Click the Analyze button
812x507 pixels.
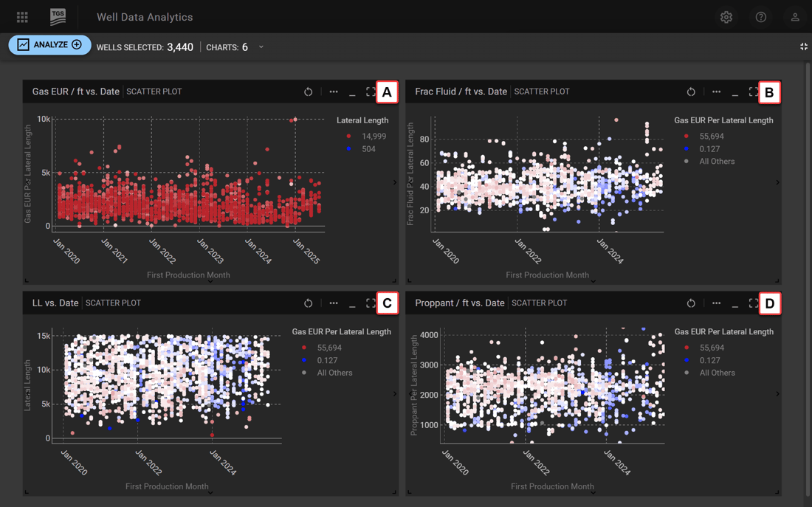[x=49, y=45]
